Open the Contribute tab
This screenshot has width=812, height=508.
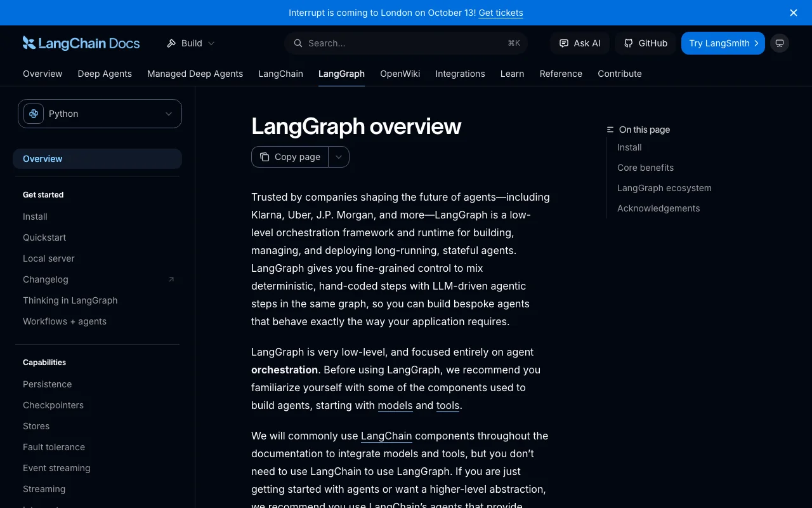[x=620, y=74]
